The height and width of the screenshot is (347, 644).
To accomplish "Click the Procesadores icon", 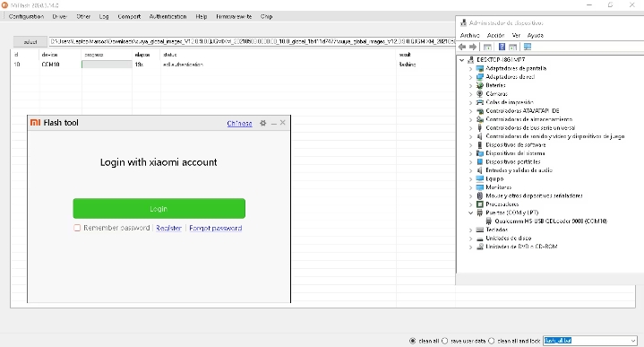I will pos(480,204).
